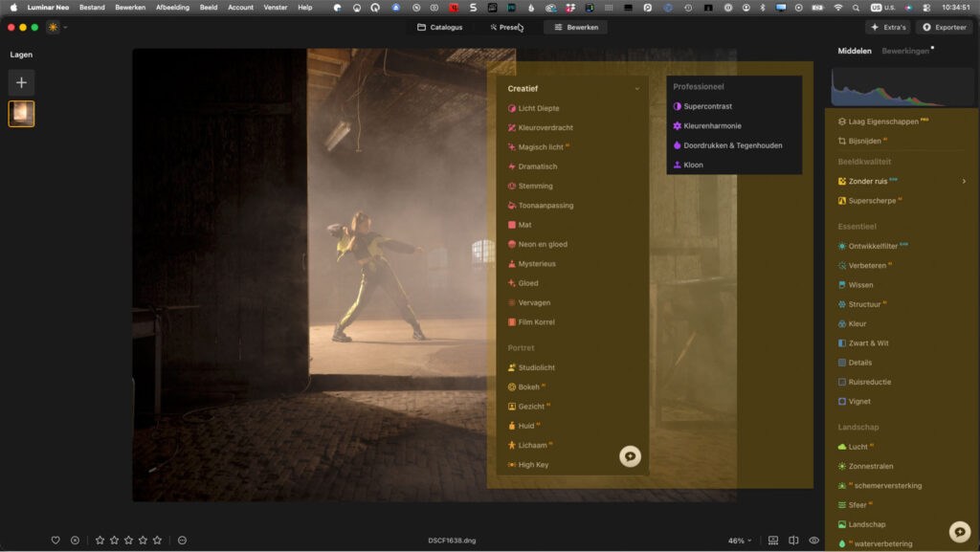980x552 pixels.
Task: Click the Exporteer button
Action: point(945,28)
